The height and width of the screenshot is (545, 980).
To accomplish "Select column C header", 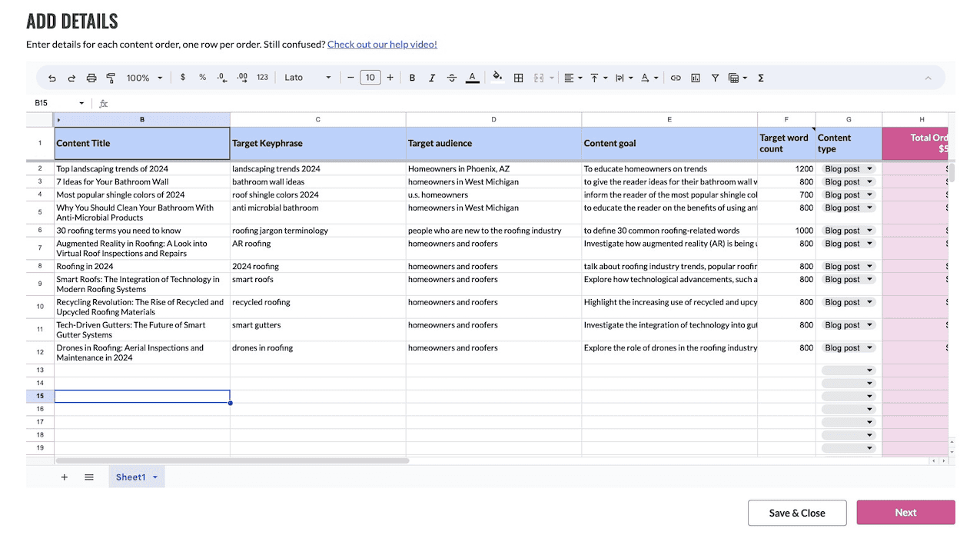I will click(318, 119).
